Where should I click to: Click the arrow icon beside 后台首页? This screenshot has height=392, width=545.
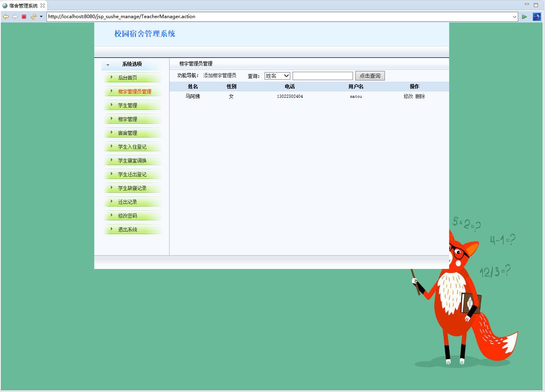[x=112, y=78]
